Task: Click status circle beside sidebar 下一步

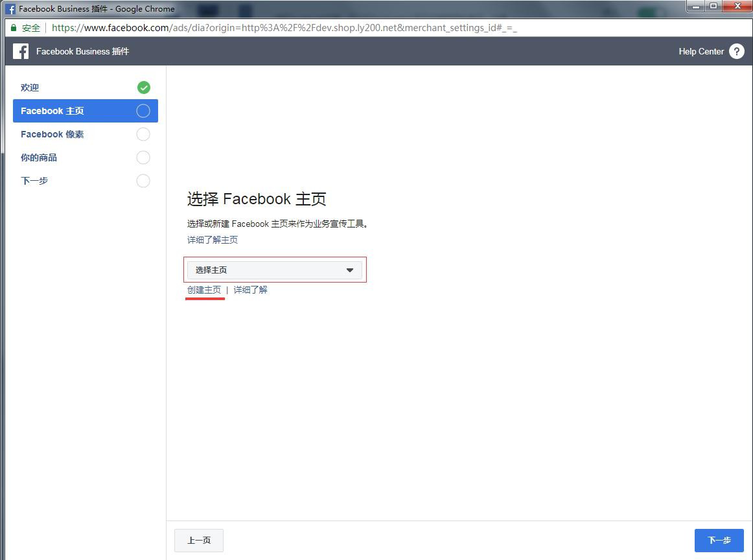Action: coord(143,181)
